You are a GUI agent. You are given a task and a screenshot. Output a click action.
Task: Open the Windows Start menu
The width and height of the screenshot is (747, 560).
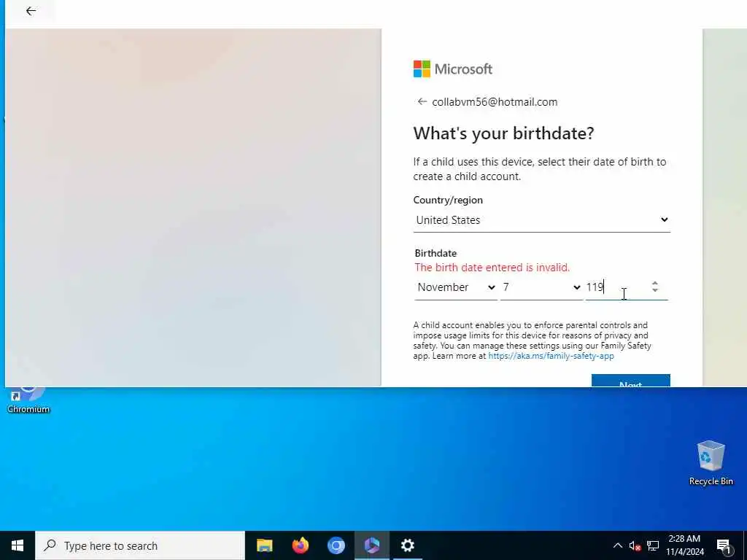(x=18, y=545)
